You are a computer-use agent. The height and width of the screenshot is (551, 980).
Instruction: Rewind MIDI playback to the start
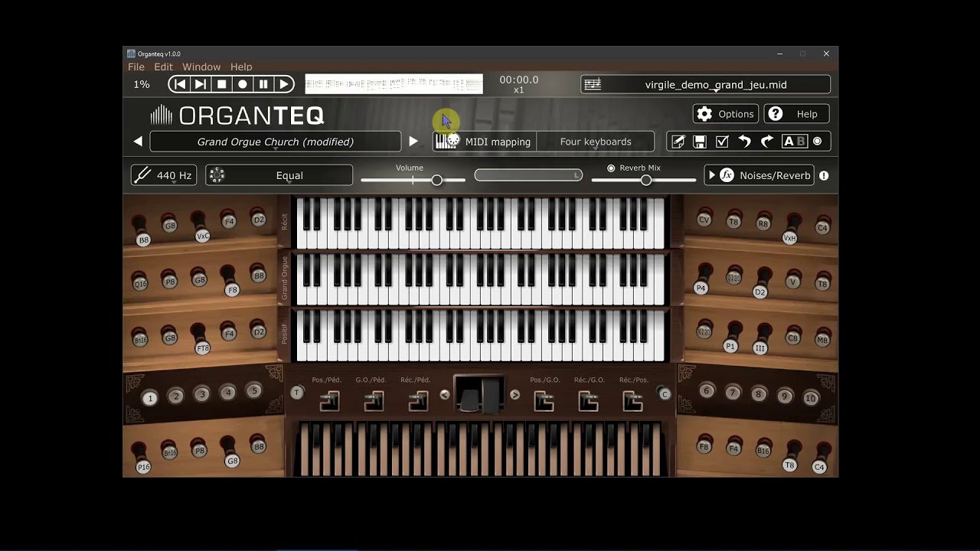[x=179, y=84]
